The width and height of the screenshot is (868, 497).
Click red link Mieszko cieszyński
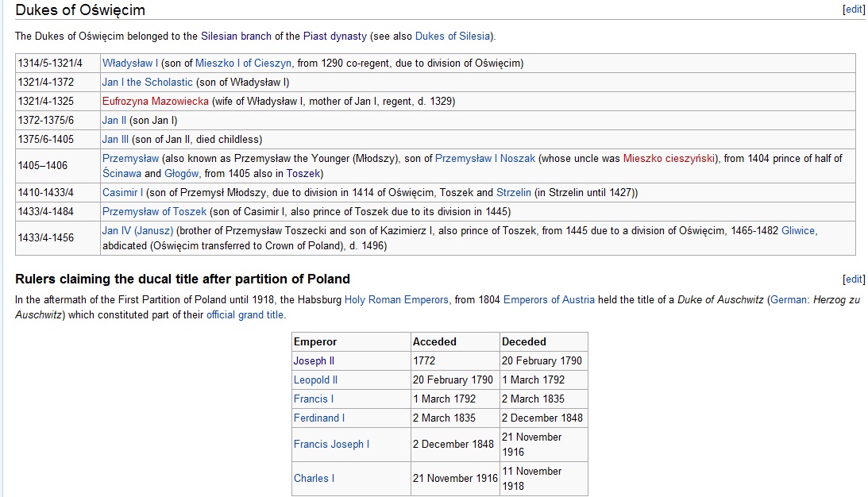(669, 158)
